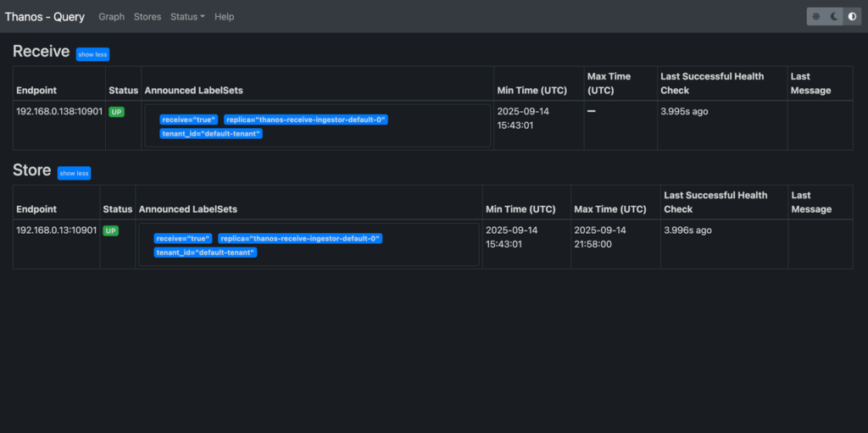868x433 pixels.
Task: Click "3.996s ago" health check value
Action: [x=688, y=230]
